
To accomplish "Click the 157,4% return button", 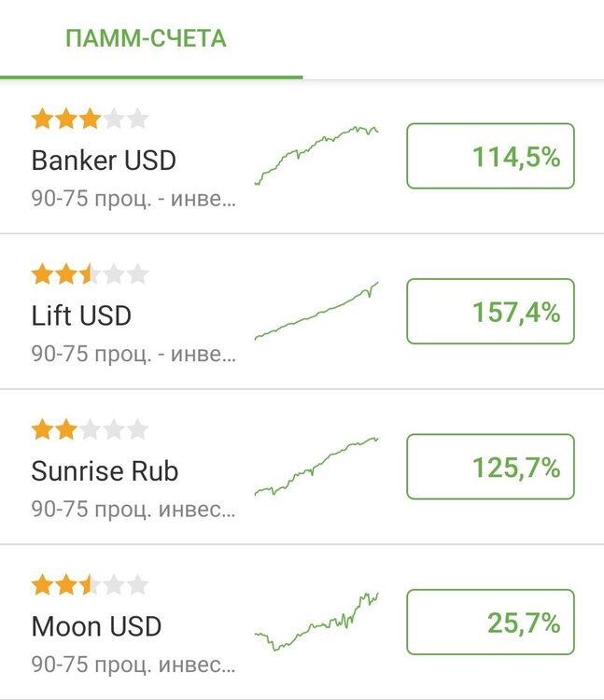I will pyautogui.click(x=490, y=311).
